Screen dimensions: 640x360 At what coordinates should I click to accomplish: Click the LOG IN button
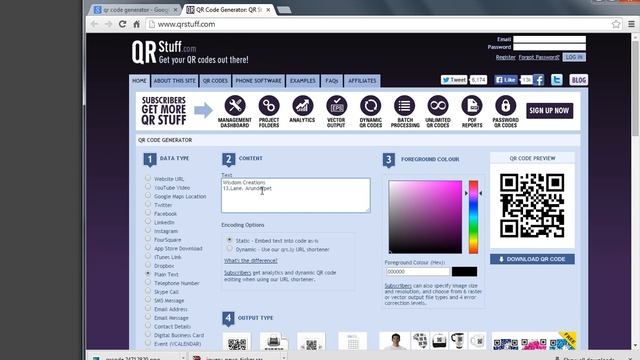click(574, 57)
